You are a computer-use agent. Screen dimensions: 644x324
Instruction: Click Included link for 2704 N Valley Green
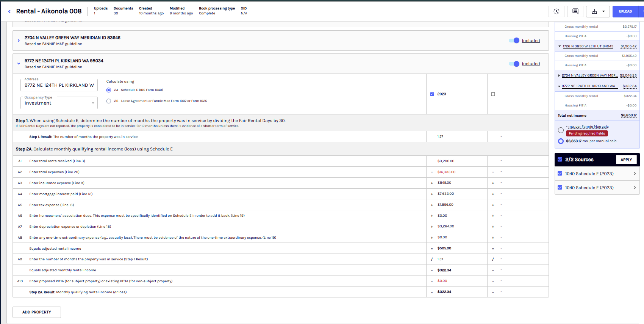point(531,41)
